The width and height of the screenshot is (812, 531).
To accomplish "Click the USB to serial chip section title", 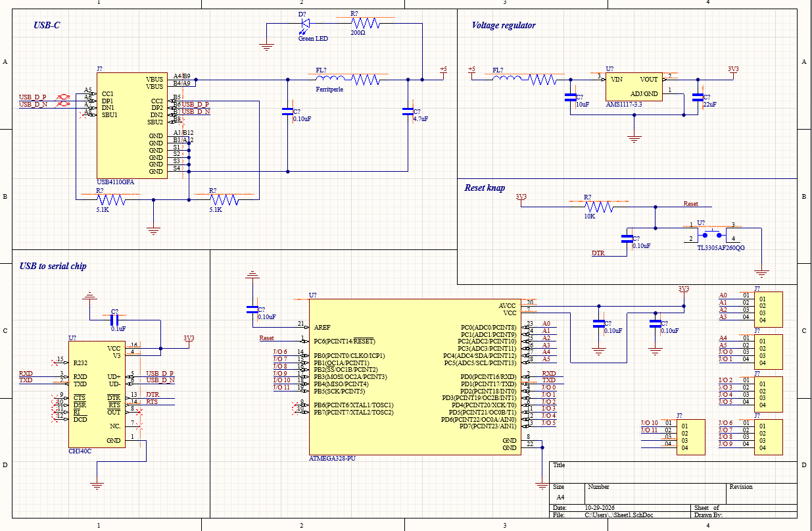I will coord(53,266).
